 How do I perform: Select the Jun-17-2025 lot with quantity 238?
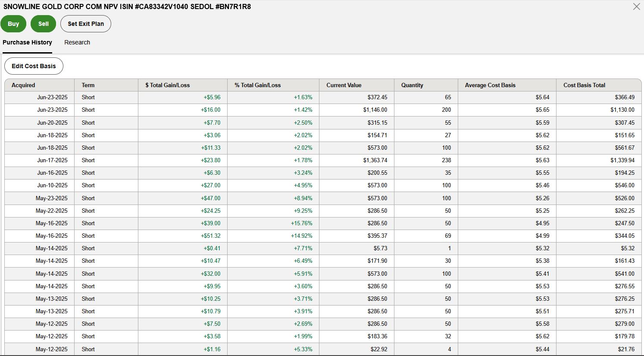point(52,160)
